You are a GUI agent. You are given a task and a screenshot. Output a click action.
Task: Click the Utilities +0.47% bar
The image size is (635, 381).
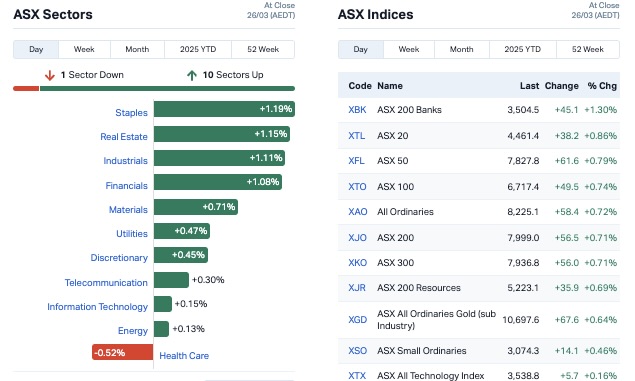pos(182,231)
